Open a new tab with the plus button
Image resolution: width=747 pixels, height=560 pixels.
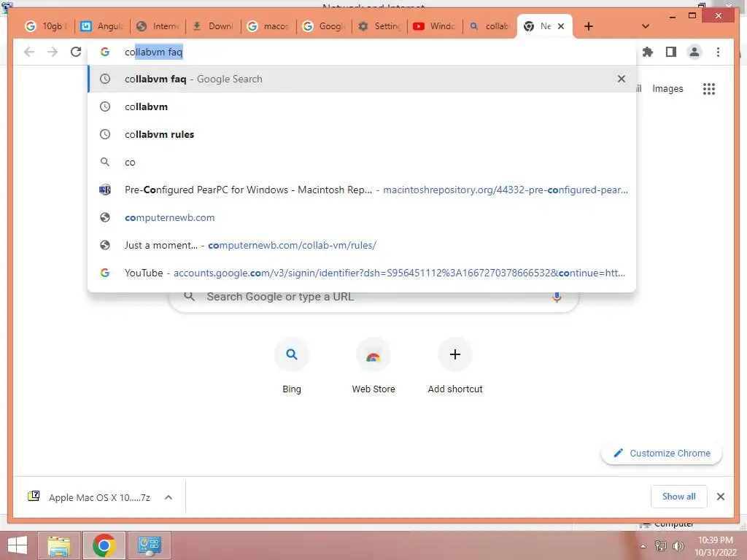click(x=589, y=26)
